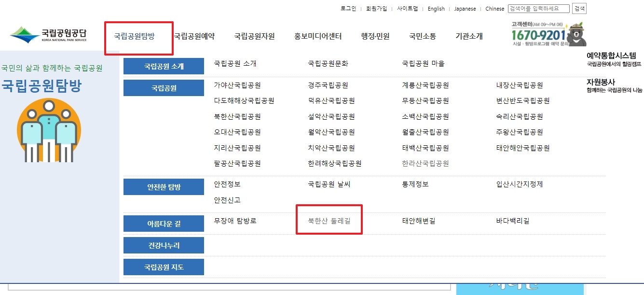Click the 검색 search button
Image resolution: width=644 pixels, height=295 pixels.
(578, 8)
